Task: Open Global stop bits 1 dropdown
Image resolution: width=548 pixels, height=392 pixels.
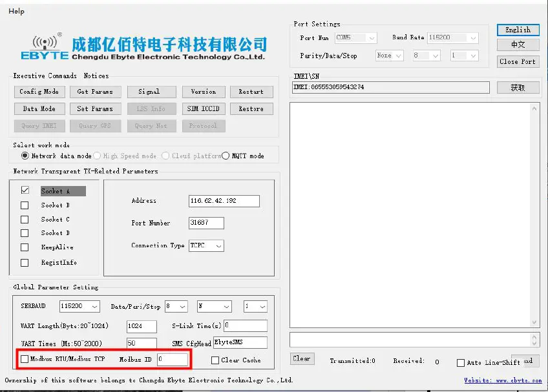Action: tap(255, 306)
